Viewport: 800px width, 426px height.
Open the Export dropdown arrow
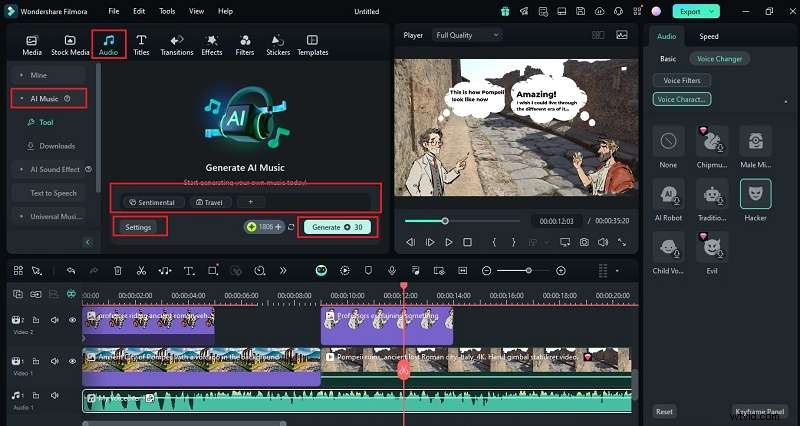pyautogui.click(x=712, y=11)
